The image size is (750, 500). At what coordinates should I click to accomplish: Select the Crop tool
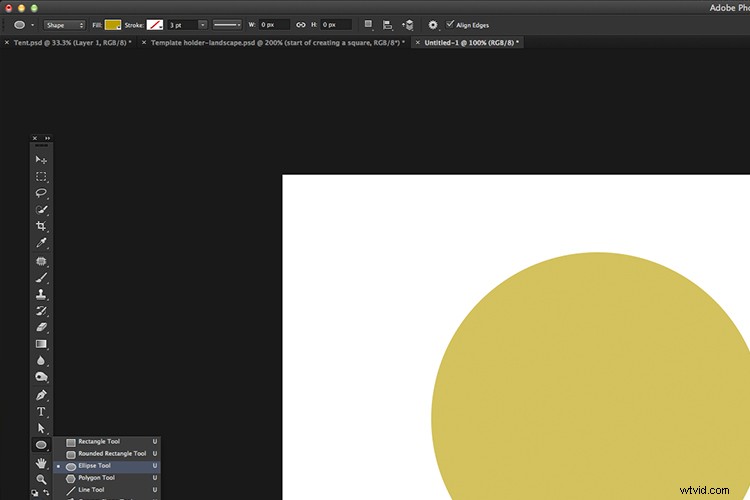coord(41,226)
